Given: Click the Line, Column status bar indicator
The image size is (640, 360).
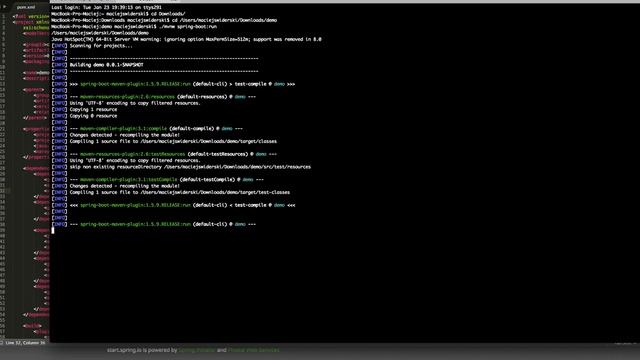Looking at the screenshot, I should coord(25,343).
